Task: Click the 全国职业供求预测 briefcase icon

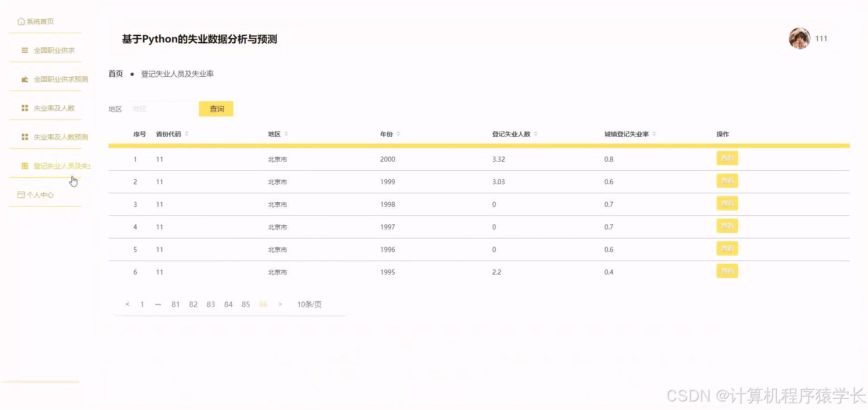Action: 24,79
